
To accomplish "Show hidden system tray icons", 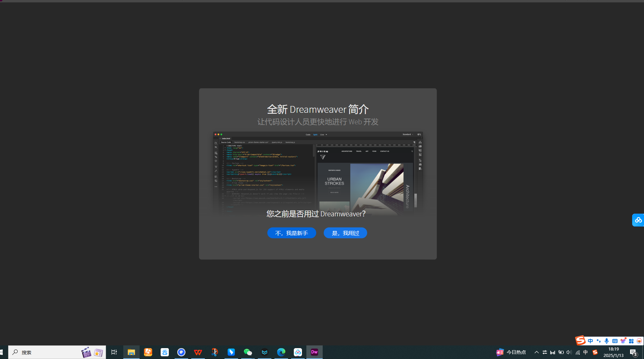I will tap(537, 352).
